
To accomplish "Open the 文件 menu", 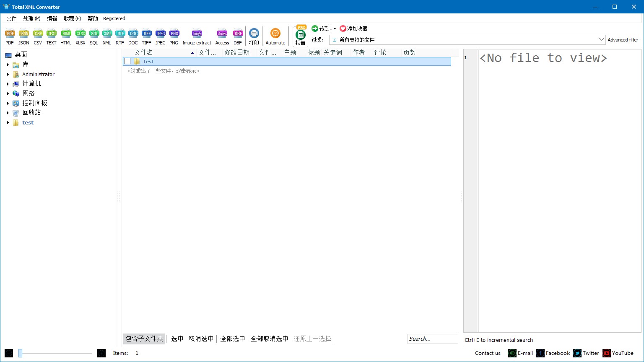I will pos(11,18).
